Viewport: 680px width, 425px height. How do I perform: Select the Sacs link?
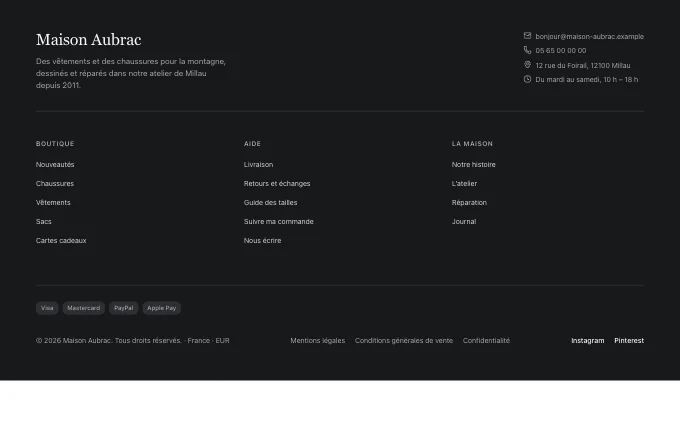[43, 222]
